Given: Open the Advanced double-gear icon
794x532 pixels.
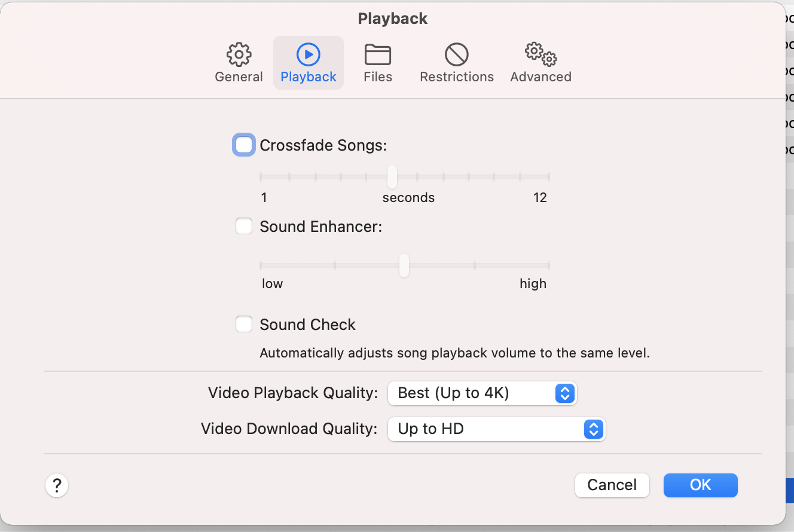Looking at the screenshot, I should point(540,54).
